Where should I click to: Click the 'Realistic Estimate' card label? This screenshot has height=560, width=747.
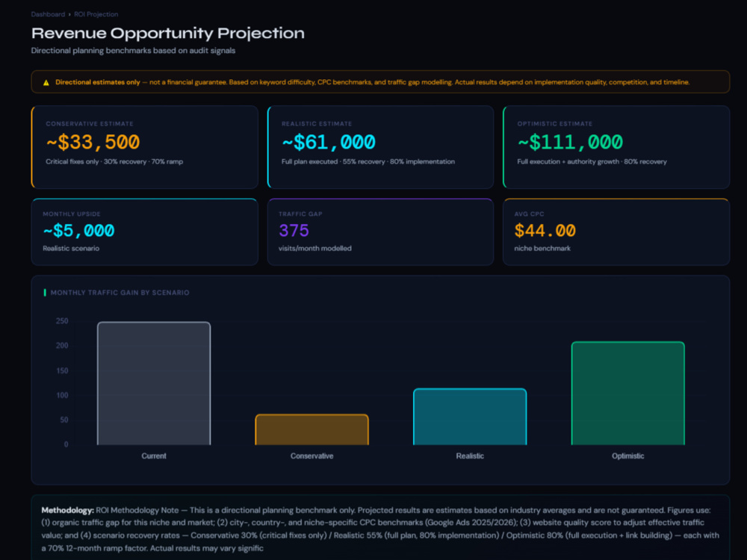tap(317, 124)
